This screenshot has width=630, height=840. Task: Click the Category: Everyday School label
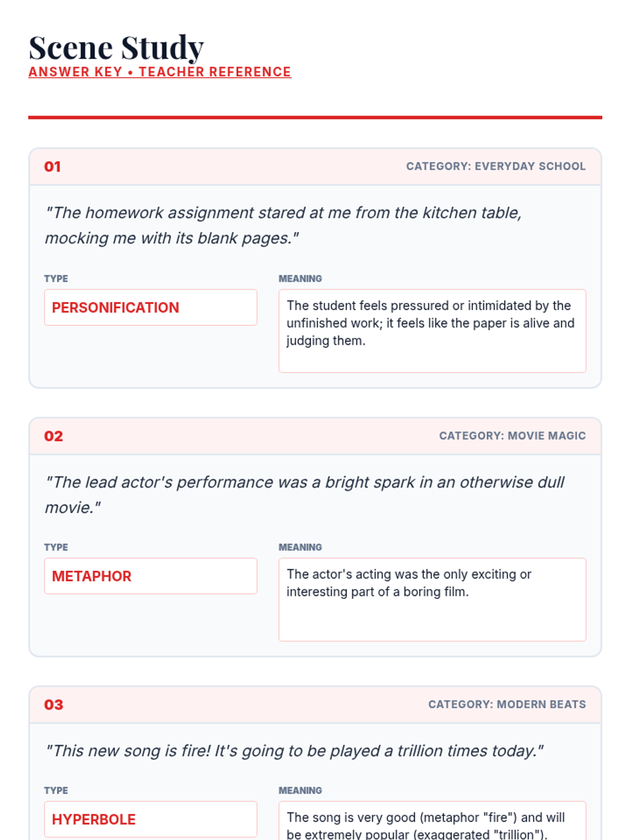[496, 166]
